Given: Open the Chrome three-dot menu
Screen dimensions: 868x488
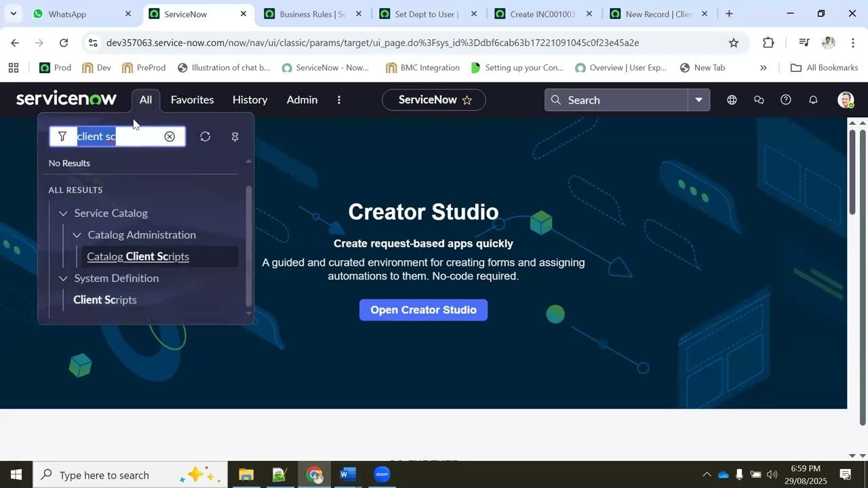Looking at the screenshot, I should point(852,43).
